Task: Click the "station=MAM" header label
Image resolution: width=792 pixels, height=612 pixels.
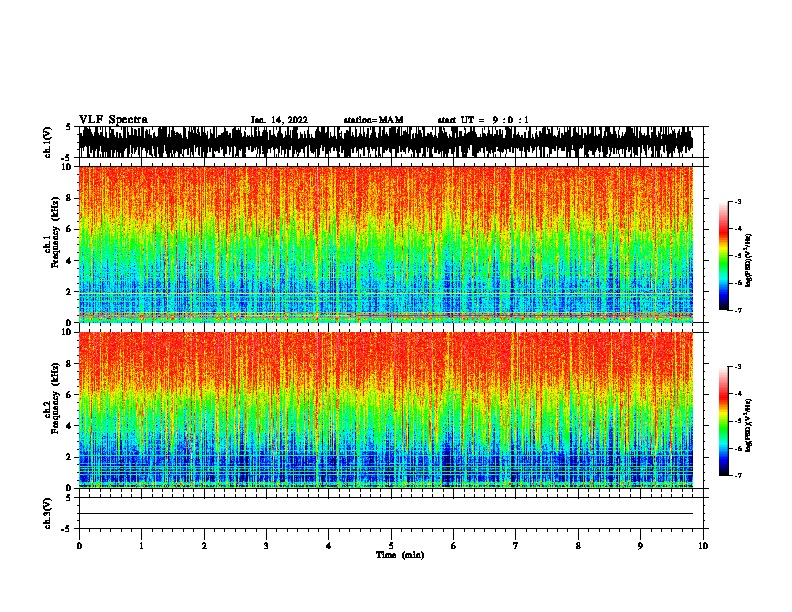Action: click(x=374, y=120)
